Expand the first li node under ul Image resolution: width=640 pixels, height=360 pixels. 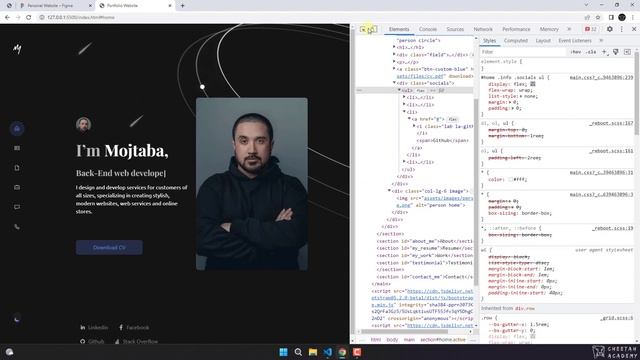pyautogui.click(x=404, y=98)
